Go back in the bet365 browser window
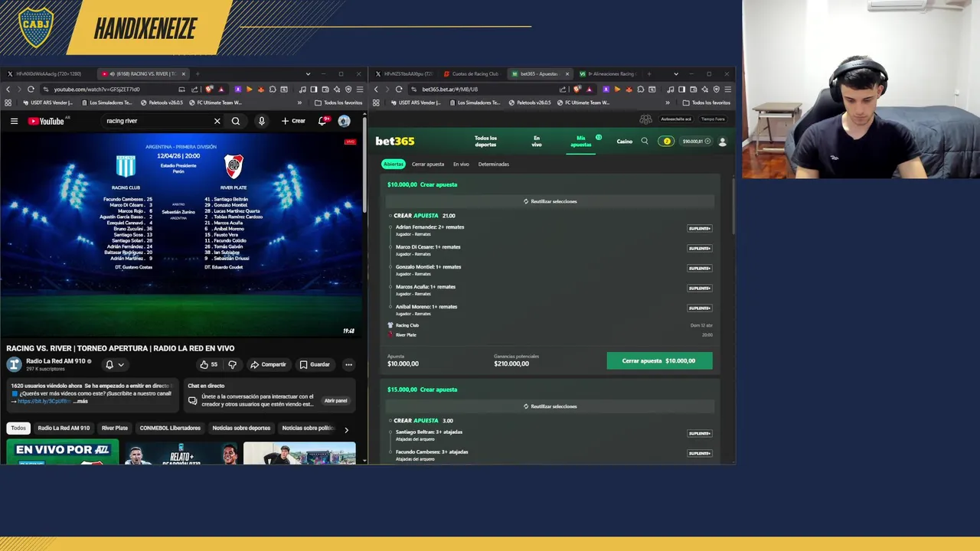980x551 pixels. coord(376,90)
